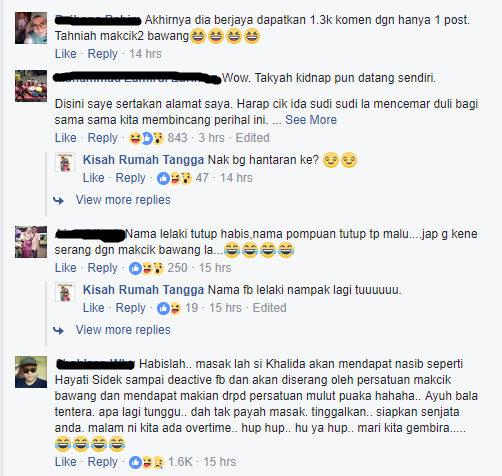This screenshot has height=476, width=502.
Task: Open reaction icons beside the 1.6K count
Action: click(x=146, y=462)
